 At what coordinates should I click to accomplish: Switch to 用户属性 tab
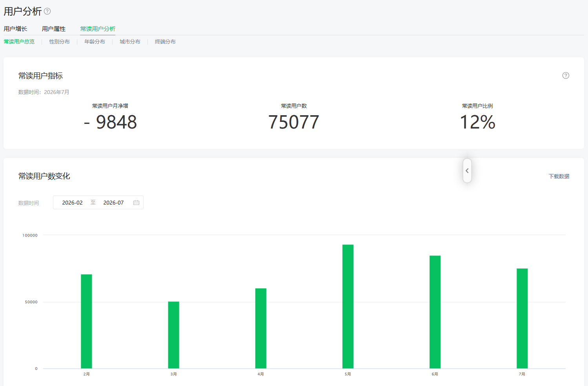tap(54, 29)
